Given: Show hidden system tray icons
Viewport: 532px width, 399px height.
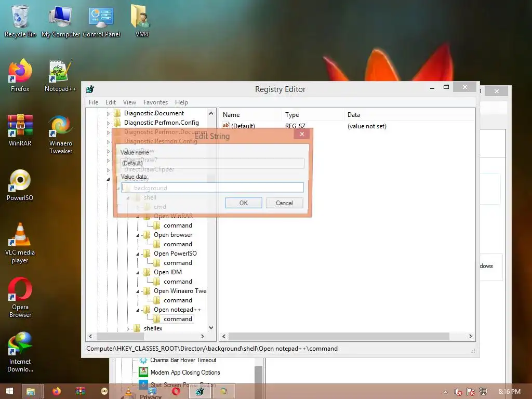Looking at the screenshot, I should pos(445,392).
